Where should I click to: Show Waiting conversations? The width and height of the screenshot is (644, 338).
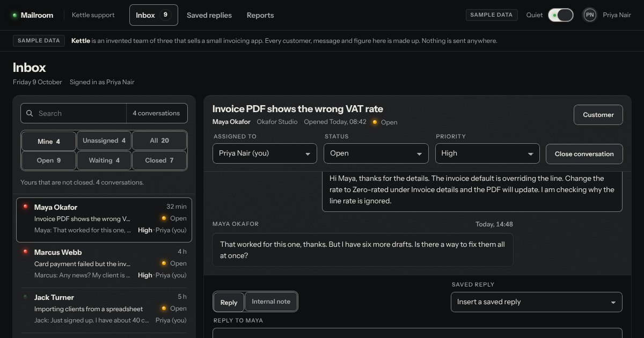tap(104, 160)
